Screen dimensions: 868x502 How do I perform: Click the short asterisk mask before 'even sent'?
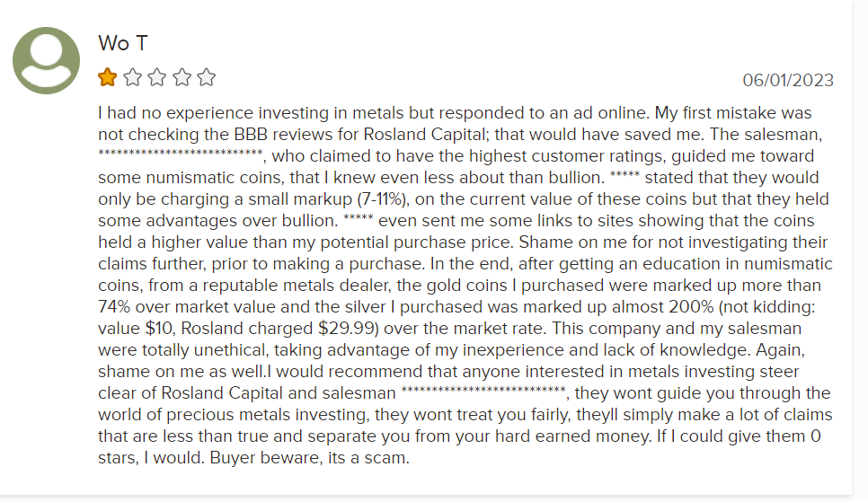359,218
